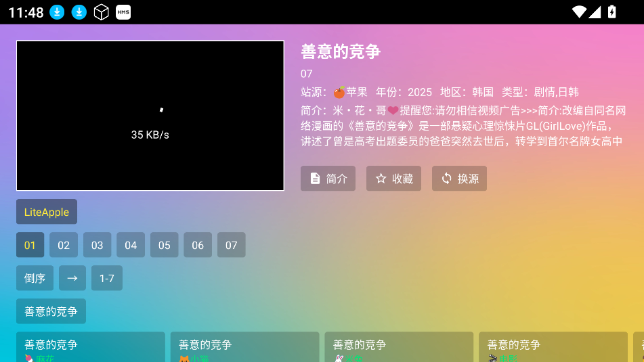Click the apple icon beside 苹果 source
The width and height of the screenshot is (644, 362).
pyautogui.click(x=339, y=92)
